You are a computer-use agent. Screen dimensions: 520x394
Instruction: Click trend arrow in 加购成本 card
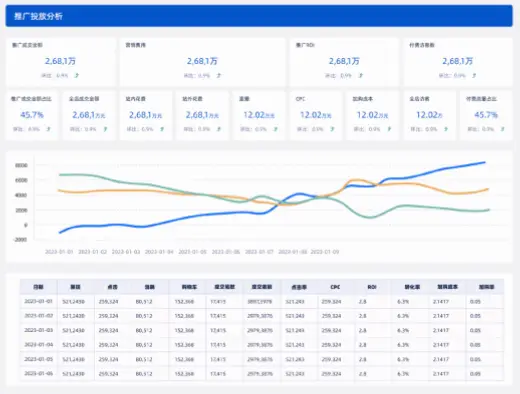pyautogui.click(x=389, y=129)
